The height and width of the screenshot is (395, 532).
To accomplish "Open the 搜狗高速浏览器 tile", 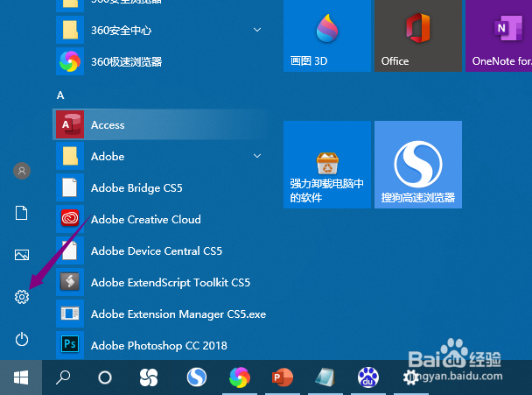I will (418, 165).
